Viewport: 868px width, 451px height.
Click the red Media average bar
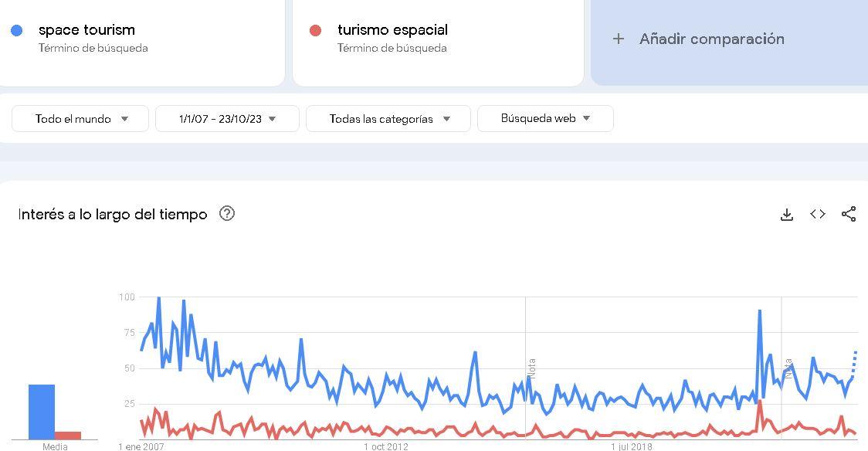pos(67,436)
